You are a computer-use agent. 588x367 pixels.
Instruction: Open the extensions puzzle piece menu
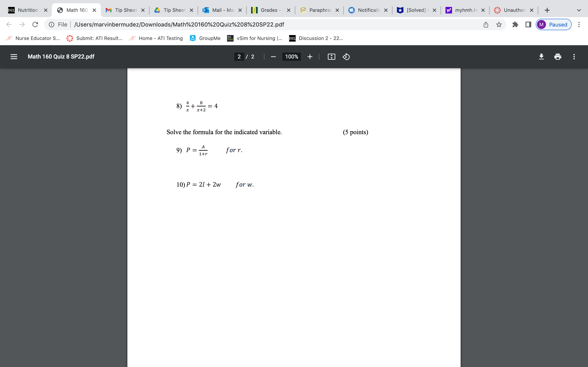(x=515, y=24)
